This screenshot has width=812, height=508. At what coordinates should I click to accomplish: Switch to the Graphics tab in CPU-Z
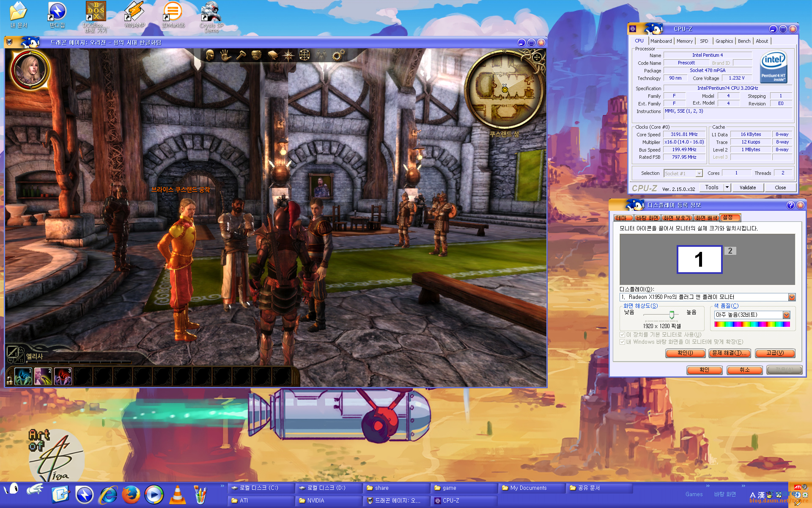(724, 41)
